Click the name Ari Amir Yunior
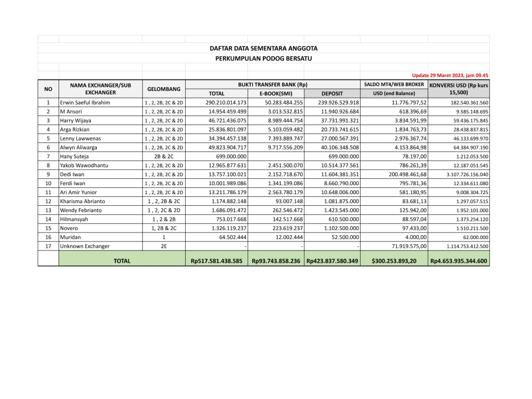This screenshot has height=399, width=532. tap(78, 193)
